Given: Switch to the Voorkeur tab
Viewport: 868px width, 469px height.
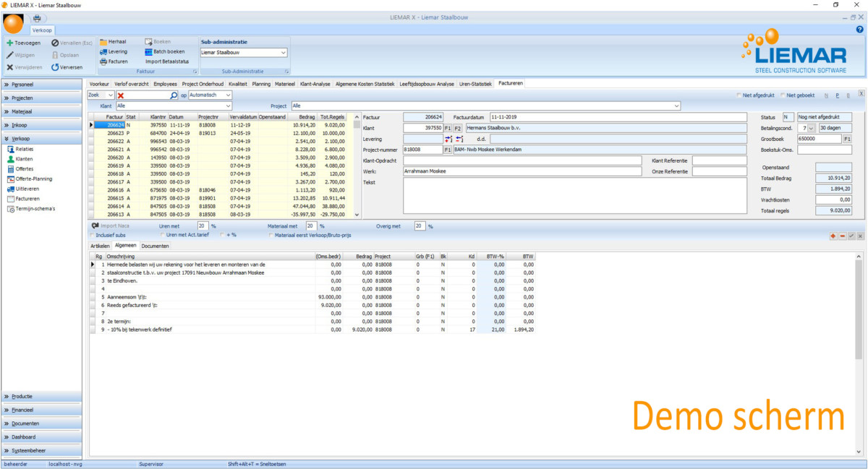Looking at the screenshot, I should pos(99,84).
